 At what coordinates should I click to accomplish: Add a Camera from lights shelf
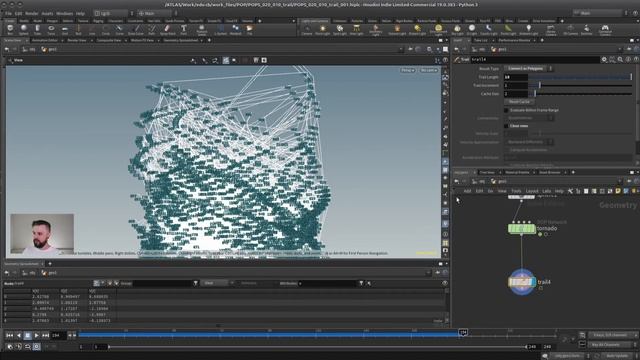[307, 29]
